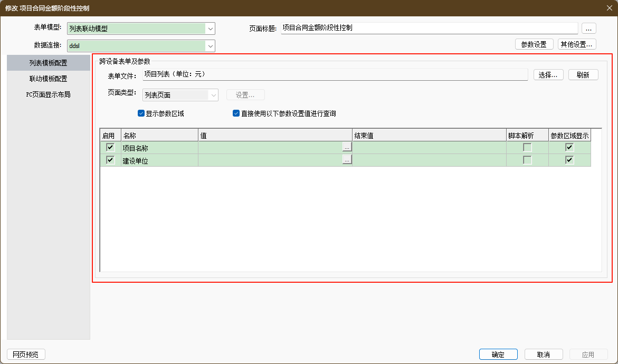
Task: Click the 页面标题 input field
Action: click(x=429, y=28)
